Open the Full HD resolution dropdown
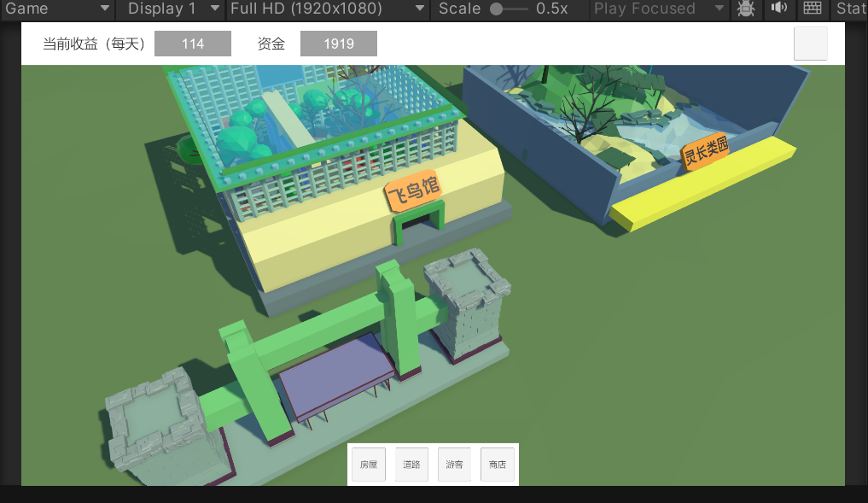868x503 pixels. tap(328, 9)
